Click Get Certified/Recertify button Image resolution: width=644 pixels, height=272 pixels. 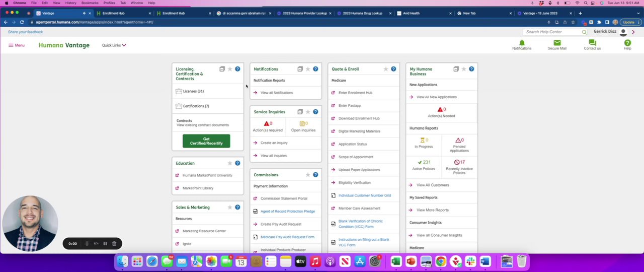click(x=206, y=141)
